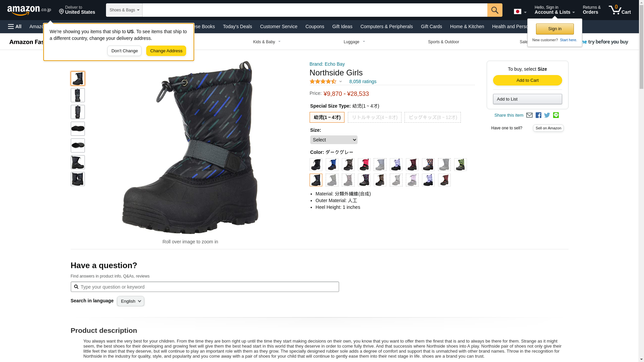Share this item via LINE icon
This screenshot has width=644, height=362.
[x=556, y=115]
